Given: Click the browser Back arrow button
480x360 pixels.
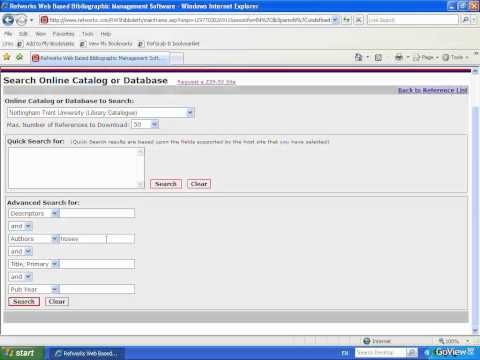Looking at the screenshot, I should pyautogui.click(x=8, y=20).
